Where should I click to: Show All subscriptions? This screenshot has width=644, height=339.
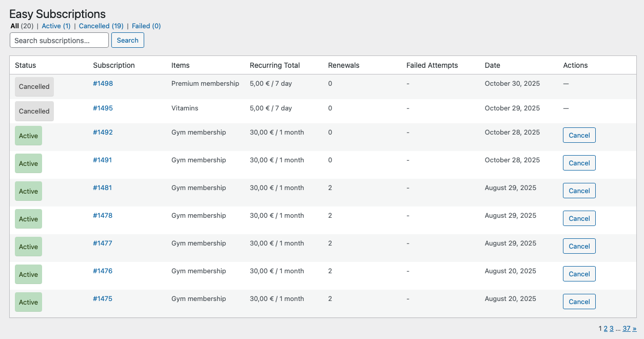coord(14,26)
